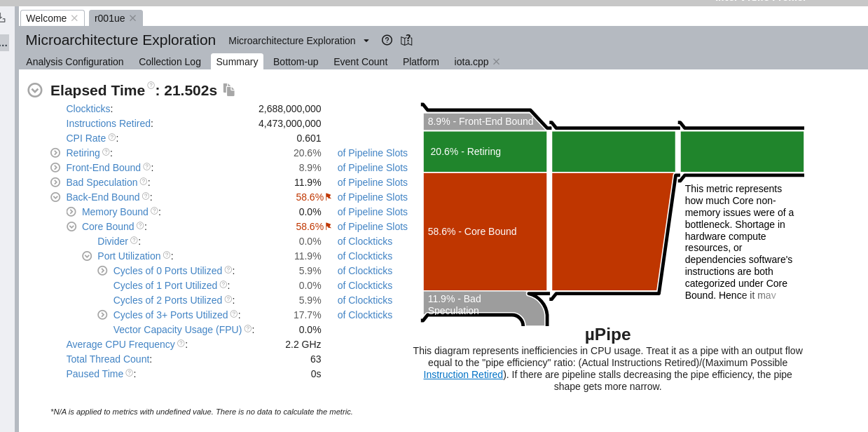Click the Clockticks metric link
Screen dimensions: 868x432
pyautogui.click(x=88, y=109)
